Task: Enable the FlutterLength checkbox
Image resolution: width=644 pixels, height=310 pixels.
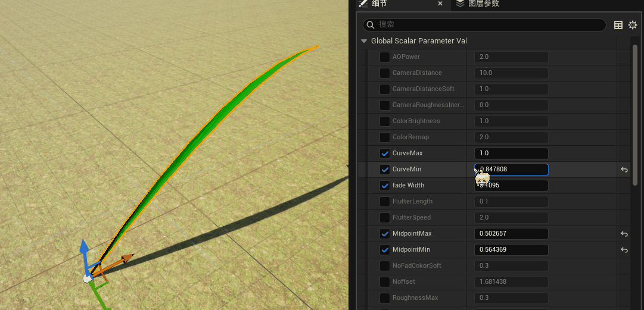Action: coord(385,201)
